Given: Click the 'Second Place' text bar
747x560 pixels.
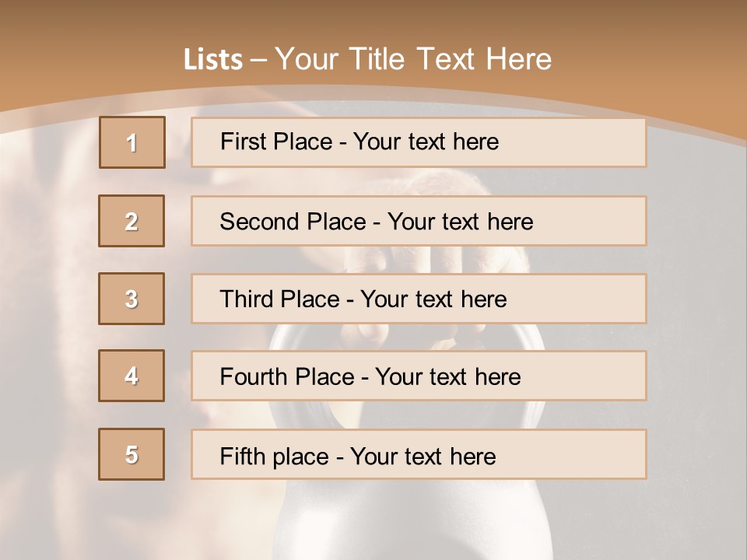Looking at the screenshot, I should click(419, 221).
